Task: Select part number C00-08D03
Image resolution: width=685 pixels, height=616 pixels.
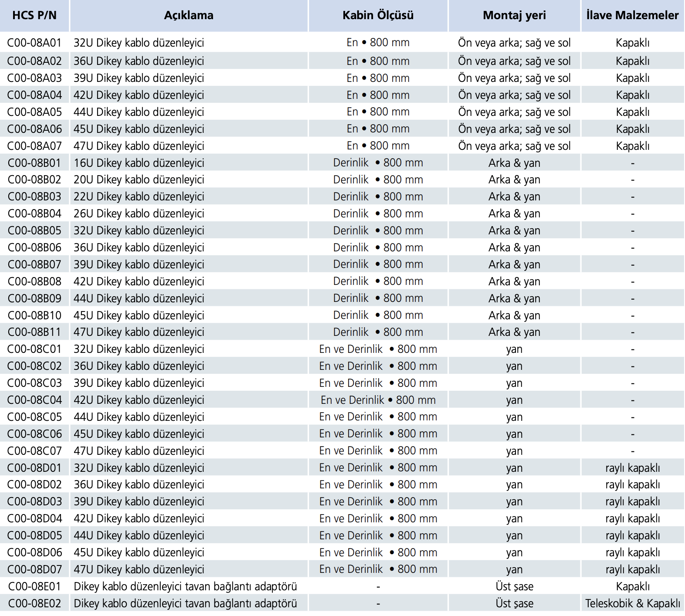Action: click(34, 501)
